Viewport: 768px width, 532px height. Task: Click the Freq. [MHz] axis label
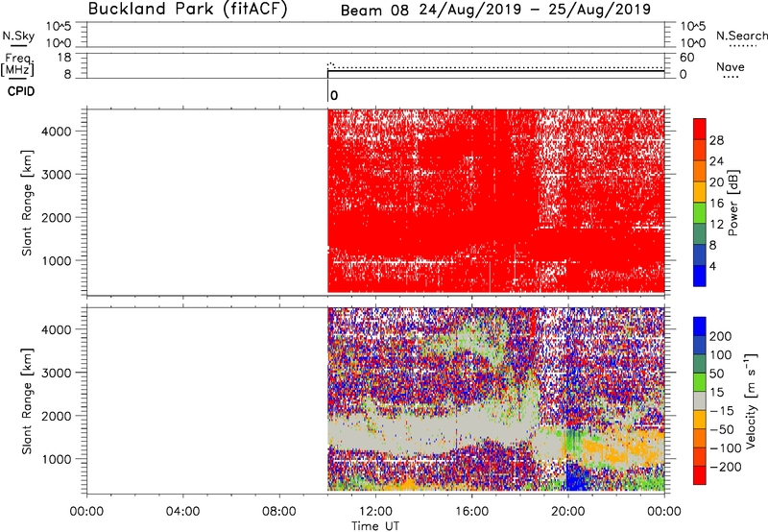(x=17, y=65)
